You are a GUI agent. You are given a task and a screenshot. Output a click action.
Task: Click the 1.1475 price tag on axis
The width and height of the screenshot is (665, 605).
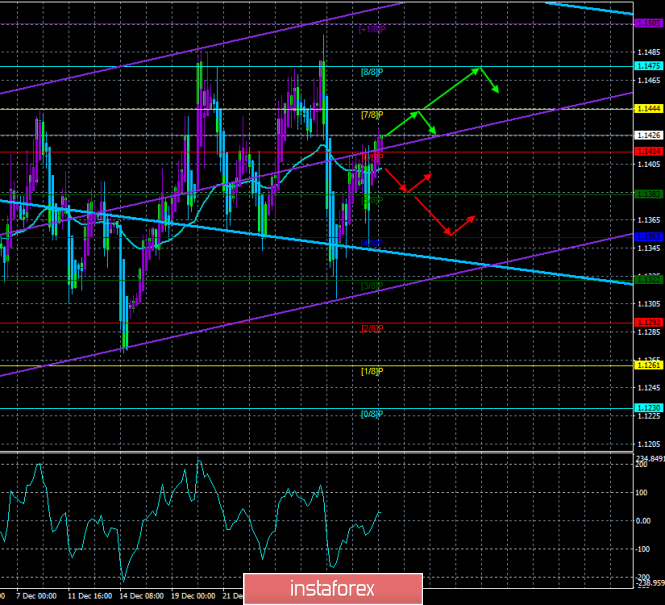(x=647, y=66)
